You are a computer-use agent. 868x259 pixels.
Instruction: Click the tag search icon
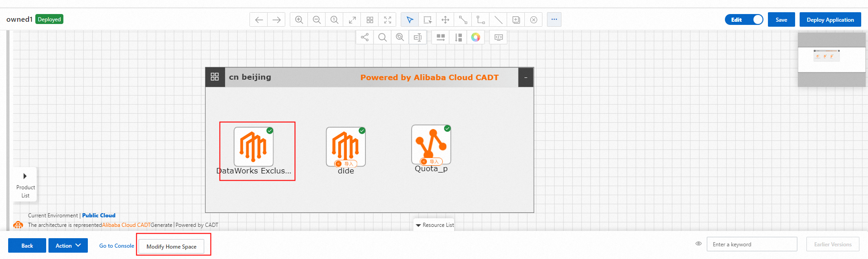pos(400,37)
